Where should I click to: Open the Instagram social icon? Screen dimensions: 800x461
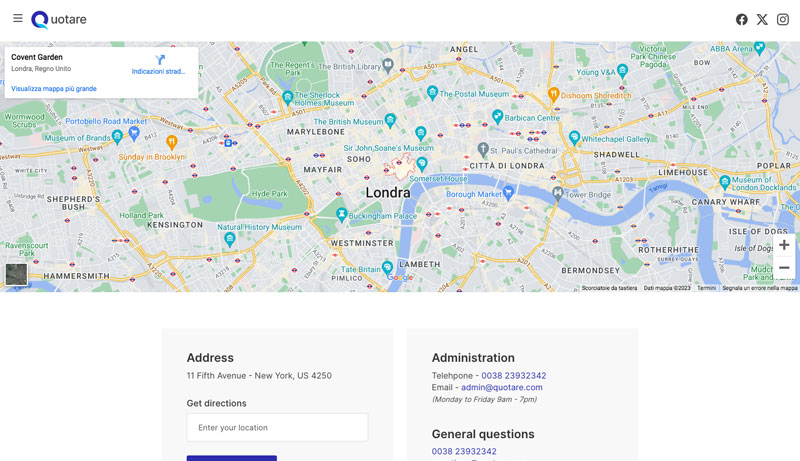click(783, 19)
